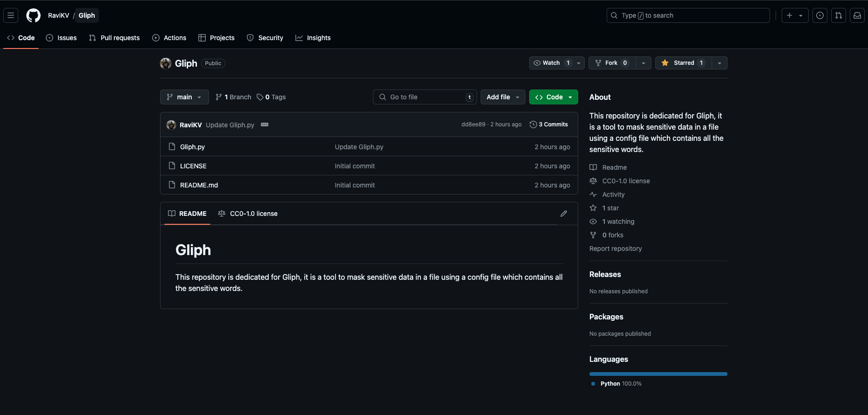
Task: Open Initial commit link in README.md row
Action: click(x=355, y=185)
